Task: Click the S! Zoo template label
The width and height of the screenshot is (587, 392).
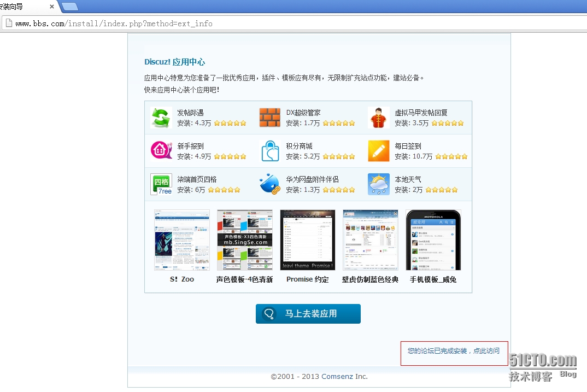Action: click(x=182, y=279)
